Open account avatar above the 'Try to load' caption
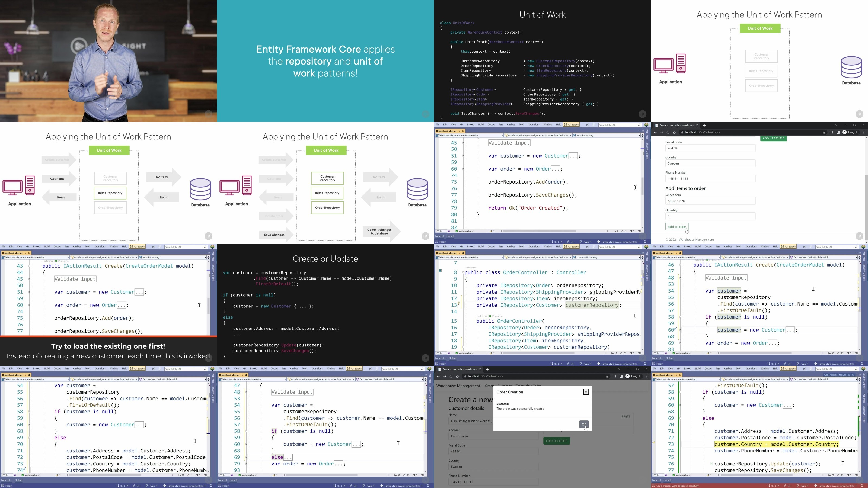The width and height of the screenshot is (868, 488). coord(212,247)
